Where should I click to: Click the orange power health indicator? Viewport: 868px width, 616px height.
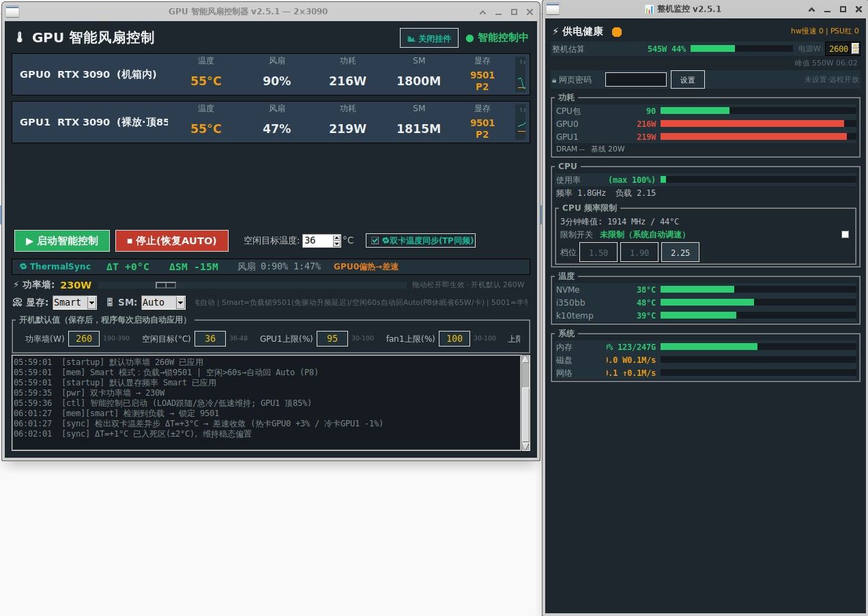coord(617,32)
